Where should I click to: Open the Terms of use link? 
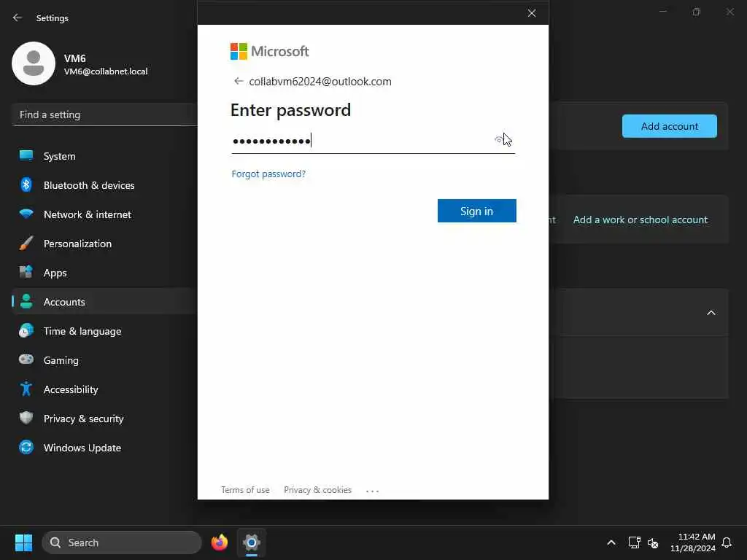pos(245,490)
